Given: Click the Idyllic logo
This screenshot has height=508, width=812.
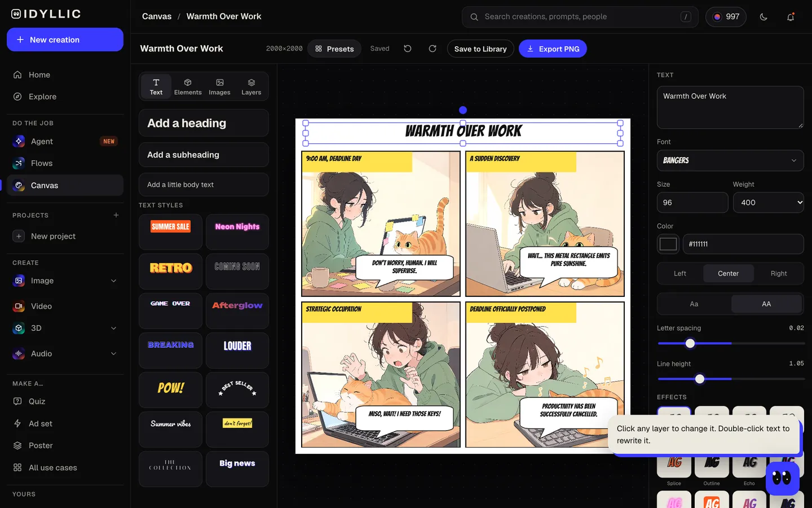Looking at the screenshot, I should tap(46, 14).
